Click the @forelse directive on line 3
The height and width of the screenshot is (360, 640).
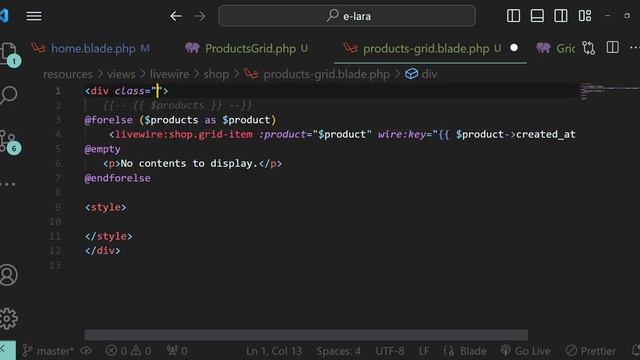coord(109,120)
